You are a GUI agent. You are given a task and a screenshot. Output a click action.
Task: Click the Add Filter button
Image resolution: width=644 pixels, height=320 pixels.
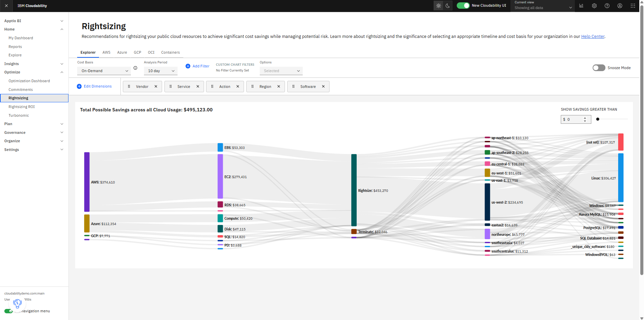[198, 66]
